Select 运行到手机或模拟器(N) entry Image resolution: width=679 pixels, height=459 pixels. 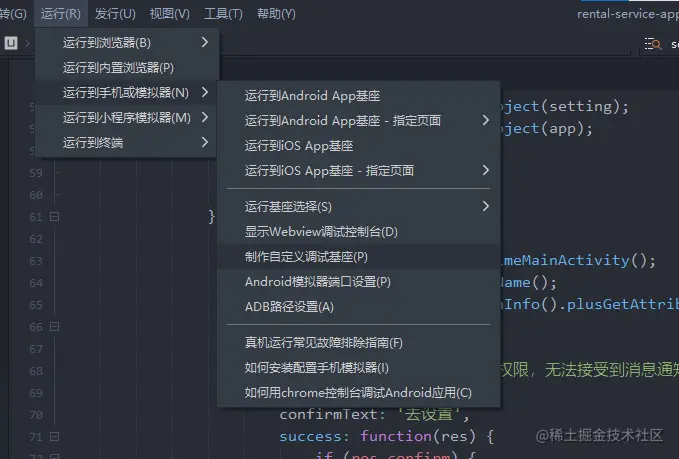(127, 93)
